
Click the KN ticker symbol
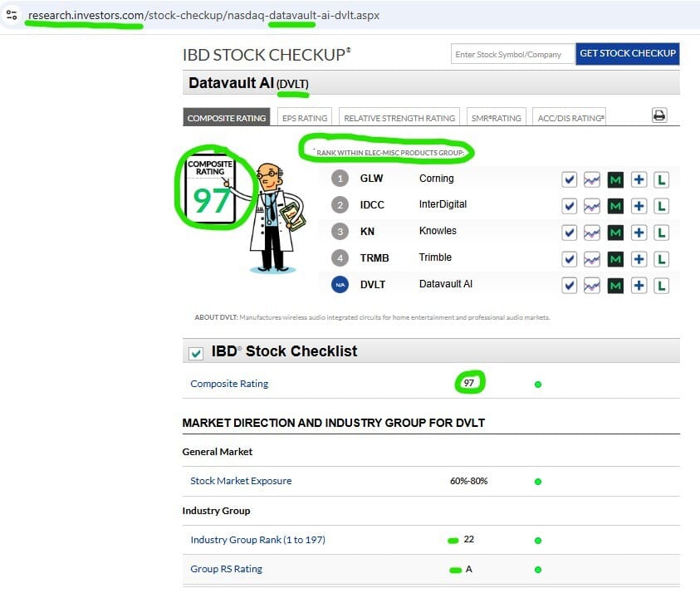[x=367, y=232]
